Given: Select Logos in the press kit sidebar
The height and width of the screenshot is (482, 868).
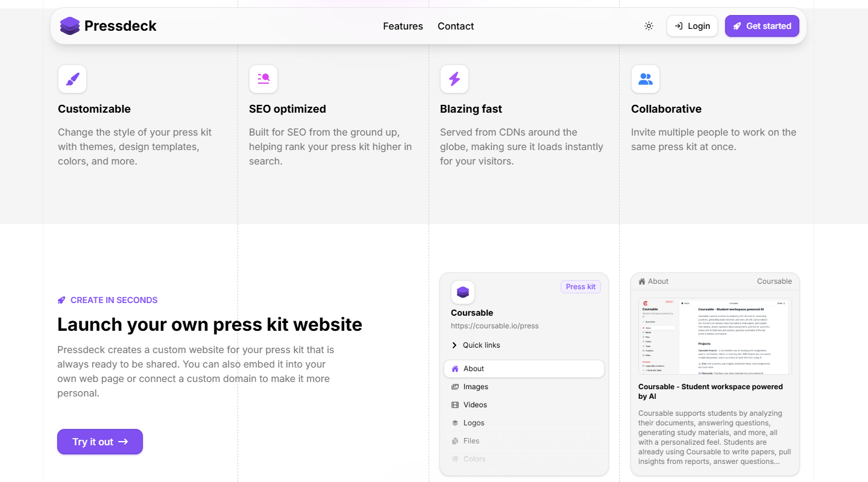Looking at the screenshot, I should (x=473, y=423).
